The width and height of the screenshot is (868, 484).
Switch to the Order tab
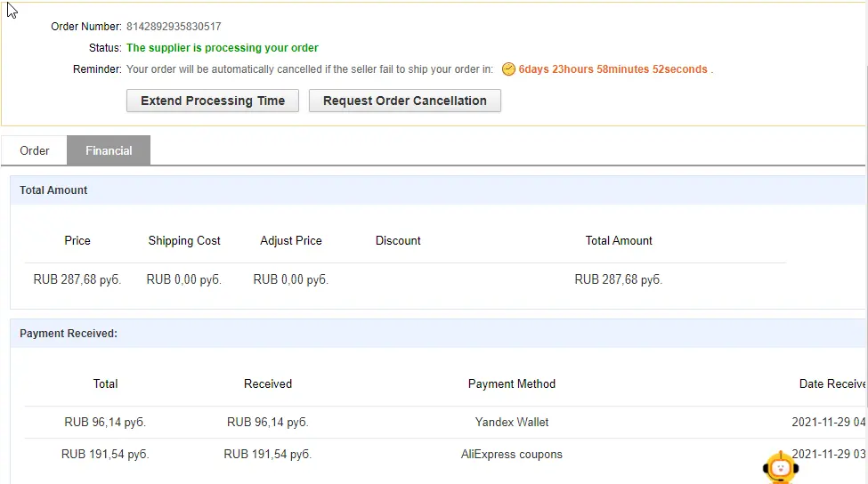point(35,150)
